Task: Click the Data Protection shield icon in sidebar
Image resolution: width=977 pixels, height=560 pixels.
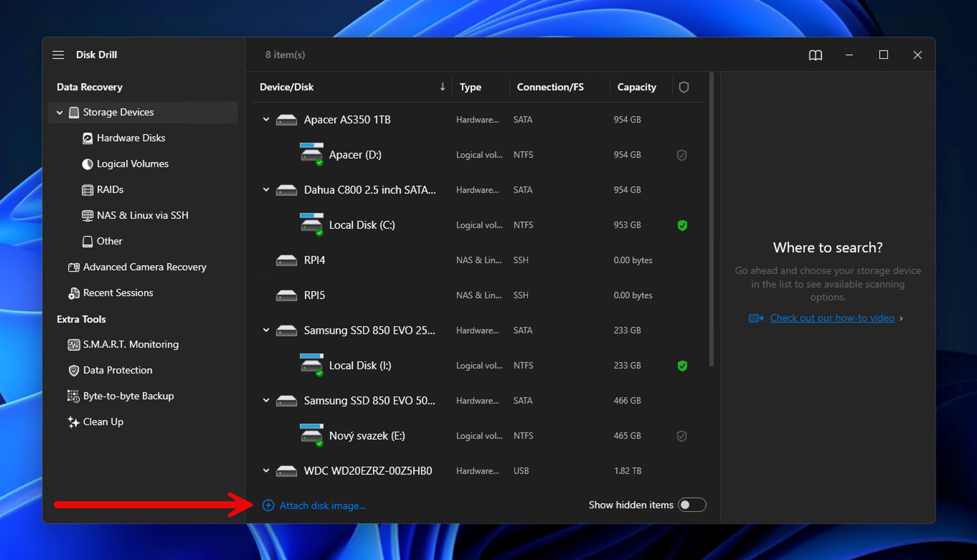Action: [x=74, y=370]
